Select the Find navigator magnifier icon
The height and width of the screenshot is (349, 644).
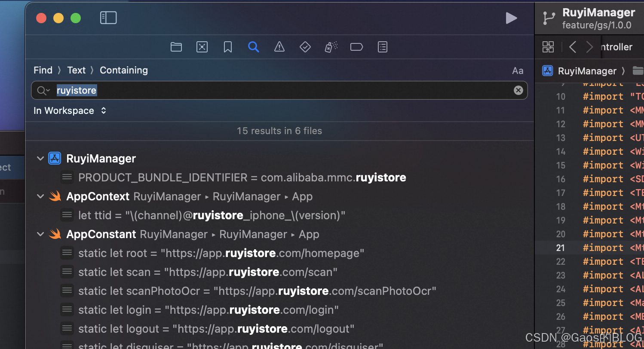(254, 47)
